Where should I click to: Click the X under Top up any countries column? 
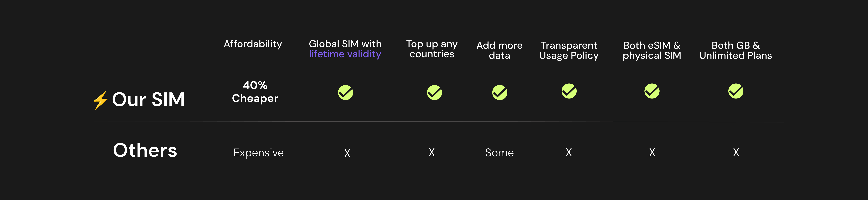tap(431, 152)
